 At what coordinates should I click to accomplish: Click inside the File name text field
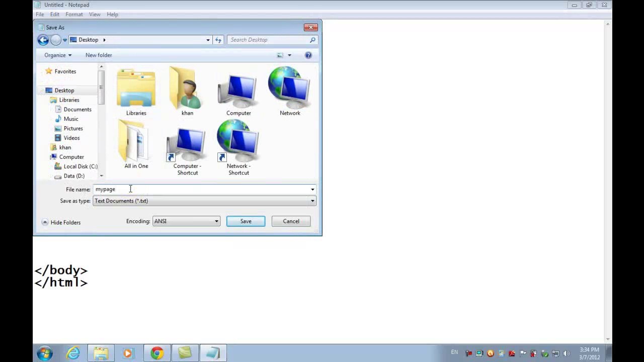(201, 190)
